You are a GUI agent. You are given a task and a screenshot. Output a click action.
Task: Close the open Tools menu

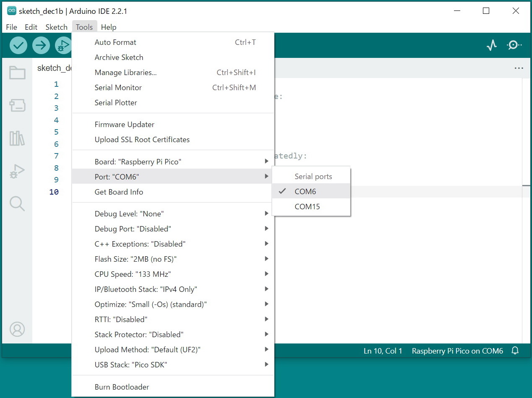coord(84,27)
